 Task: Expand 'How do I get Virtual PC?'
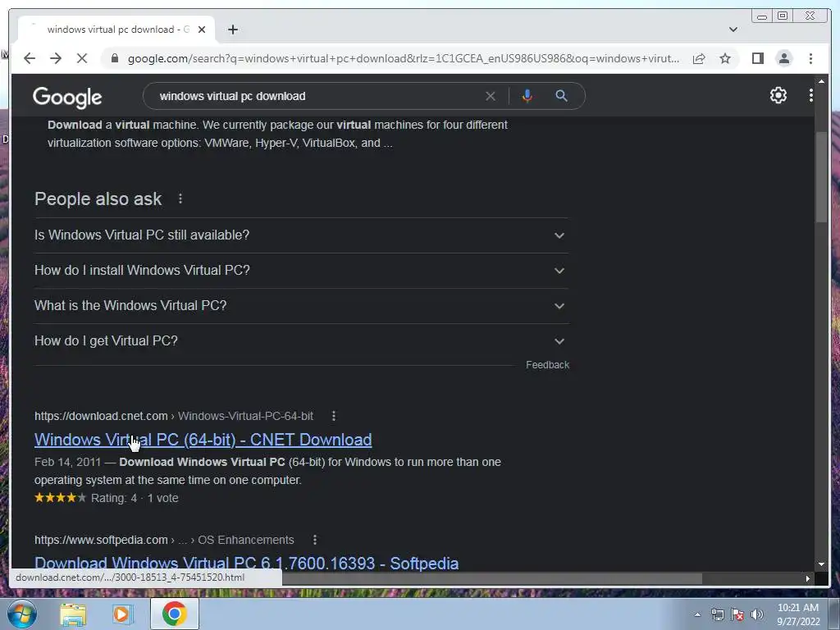pos(301,341)
